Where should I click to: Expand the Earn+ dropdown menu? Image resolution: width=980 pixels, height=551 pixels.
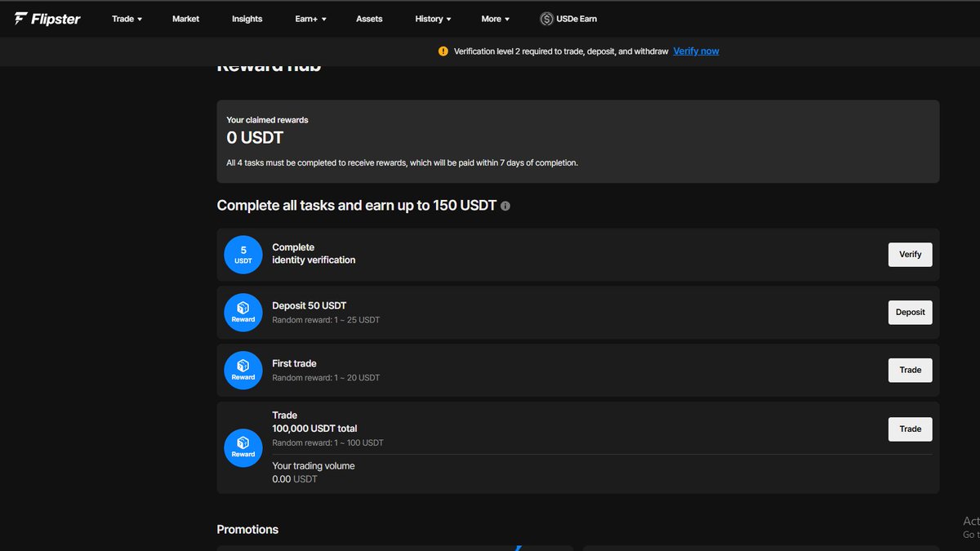[310, 19]
